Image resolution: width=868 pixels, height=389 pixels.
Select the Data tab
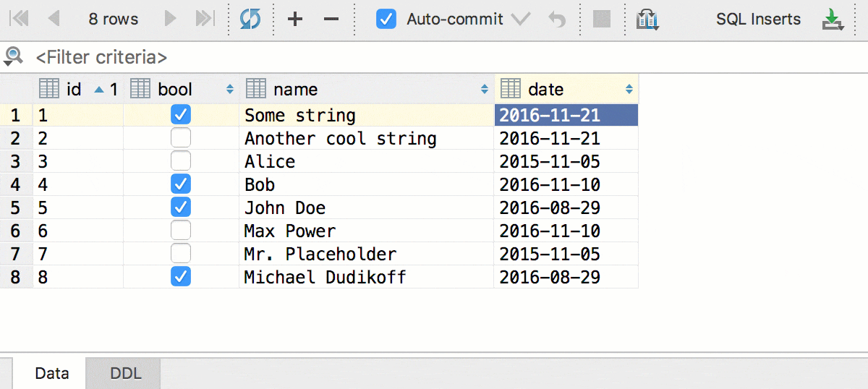[x=52, y=374]
